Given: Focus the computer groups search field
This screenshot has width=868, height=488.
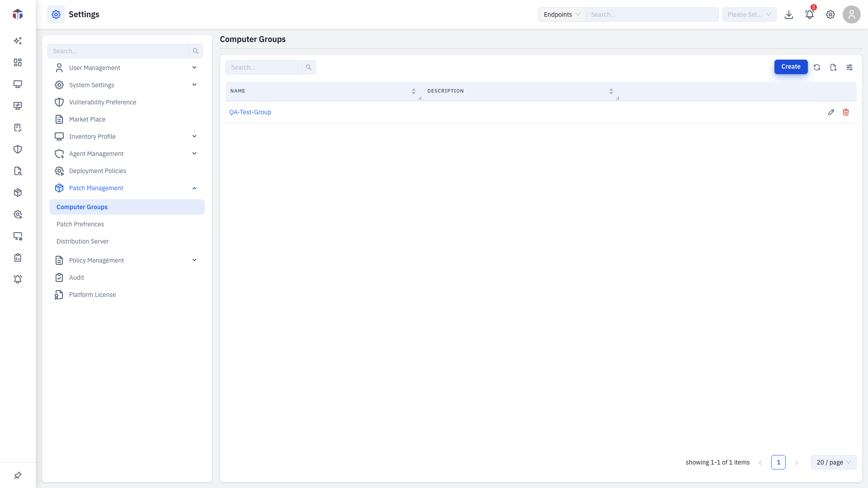Looking at the screenshot, I should click(264, 67).
